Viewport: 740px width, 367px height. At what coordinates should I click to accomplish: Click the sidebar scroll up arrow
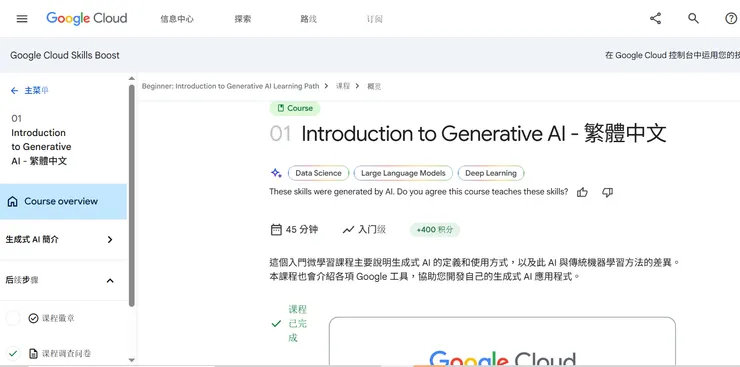(132, 79)
